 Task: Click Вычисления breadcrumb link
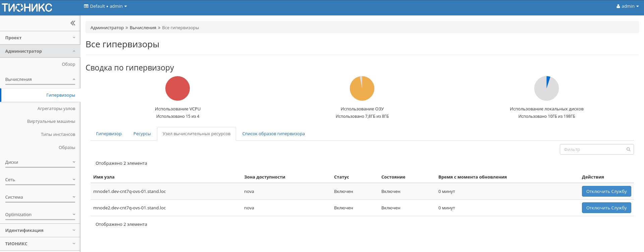coord(143,28)
